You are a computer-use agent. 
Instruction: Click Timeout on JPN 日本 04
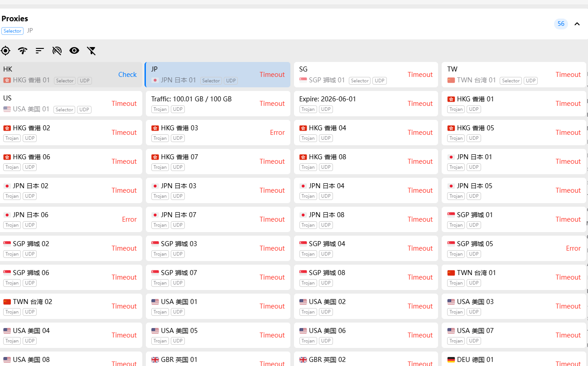420,190
